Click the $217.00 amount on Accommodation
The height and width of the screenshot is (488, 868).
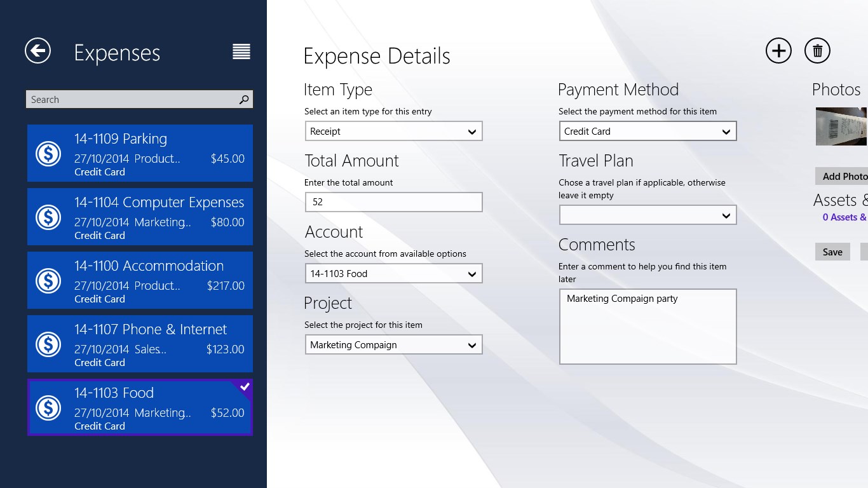226,286
